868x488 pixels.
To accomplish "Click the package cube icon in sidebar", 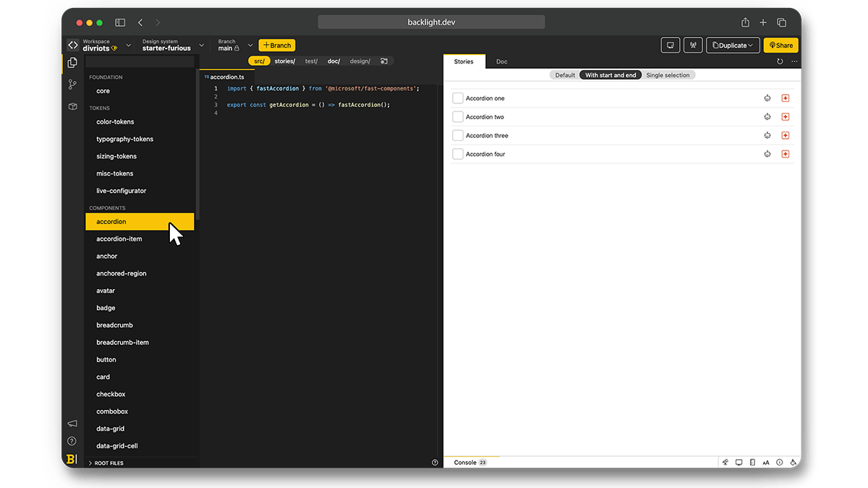I will [x=72, y=106].
